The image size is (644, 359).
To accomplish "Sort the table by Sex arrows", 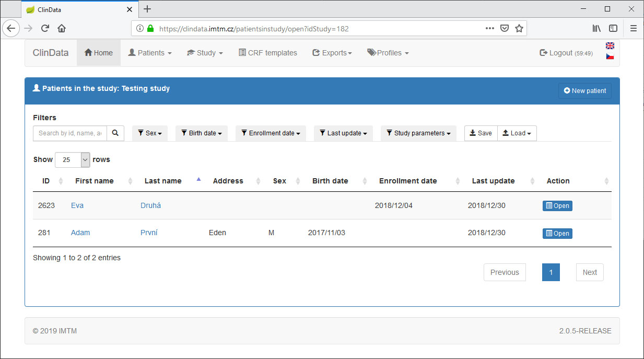I will (x=298, y=181).
